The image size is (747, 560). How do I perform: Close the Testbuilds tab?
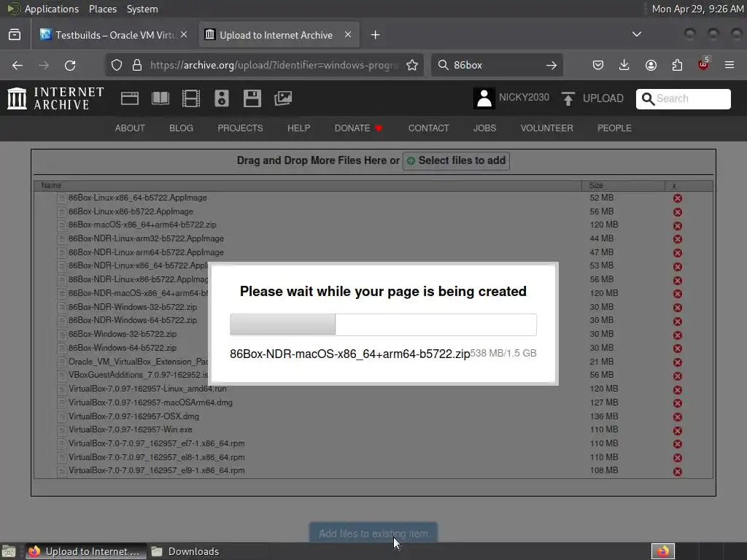(184, 35)
